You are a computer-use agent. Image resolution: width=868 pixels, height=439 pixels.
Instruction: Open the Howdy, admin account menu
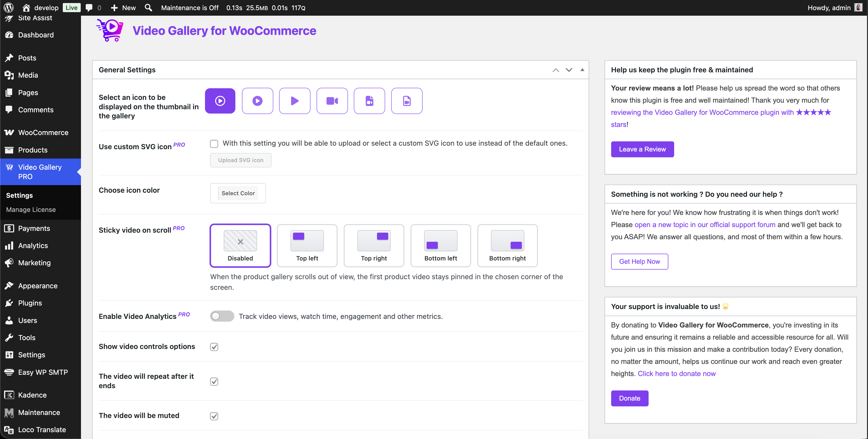point(835,7)
